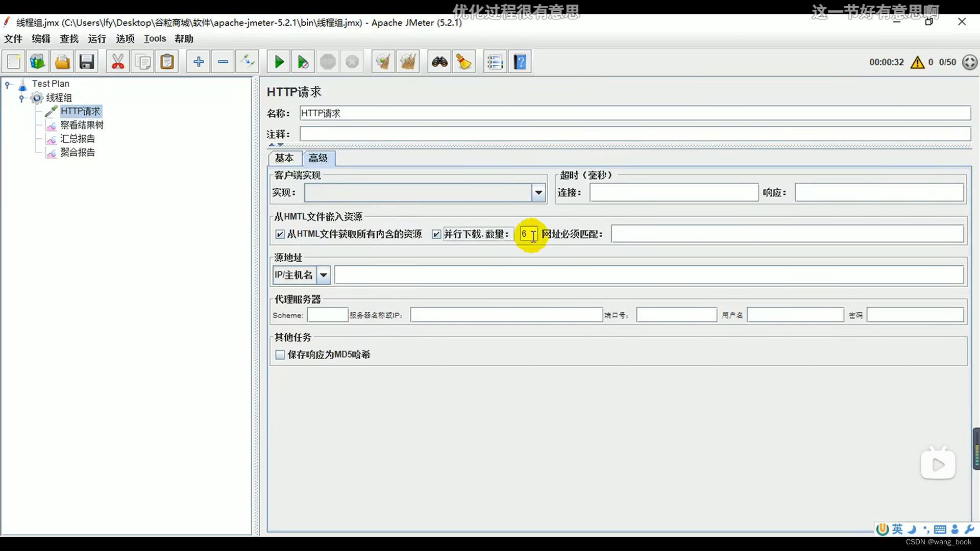This screenshot has width=980, height=551.
Task: Click the yellow warning triangle log icon
Action: tap(917, 62)
